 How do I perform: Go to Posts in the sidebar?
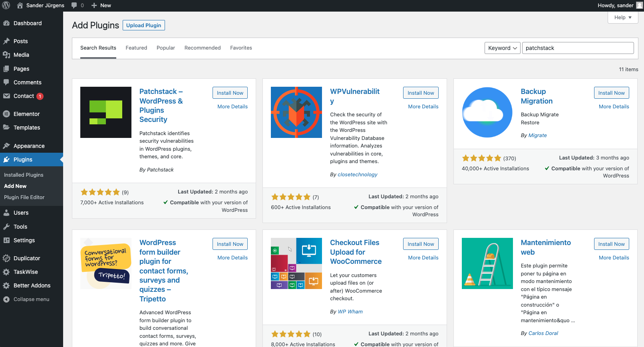tap(32, 41)
